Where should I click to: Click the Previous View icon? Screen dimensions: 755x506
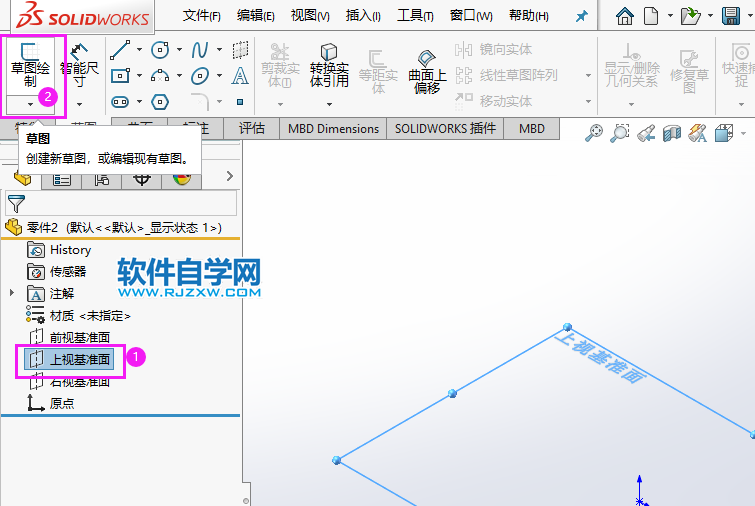(x=646, y=132)
